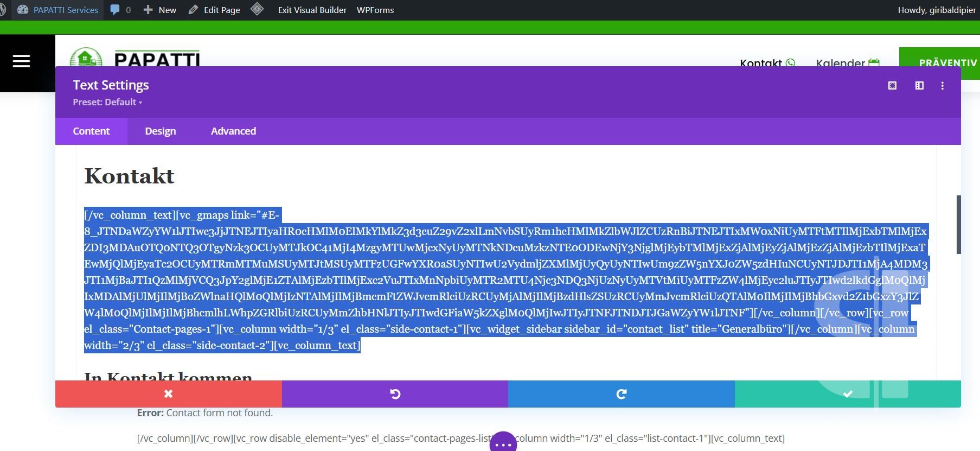Redo the change using blue button
The image size is (980, 451).
(x=621, y=394)
